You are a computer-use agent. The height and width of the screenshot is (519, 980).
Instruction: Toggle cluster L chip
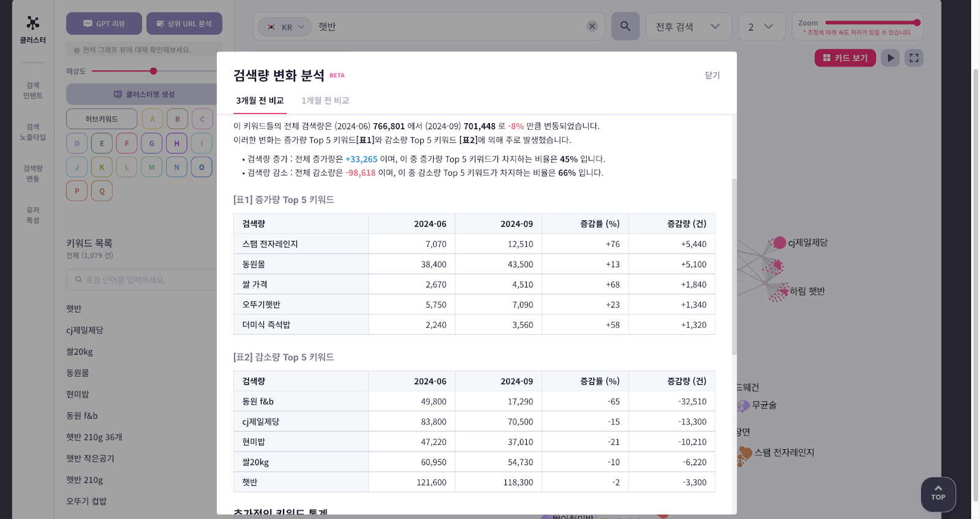(x=127, y=167)
